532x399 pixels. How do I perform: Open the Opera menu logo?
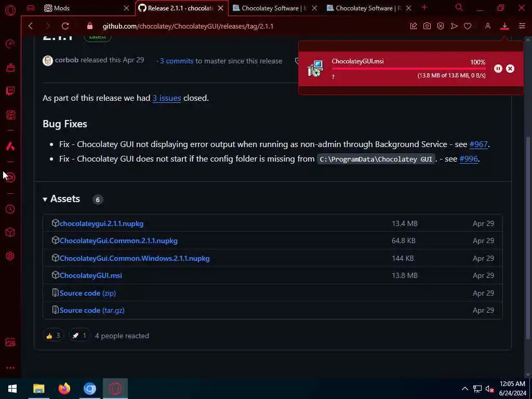click(x=10, y=10)
